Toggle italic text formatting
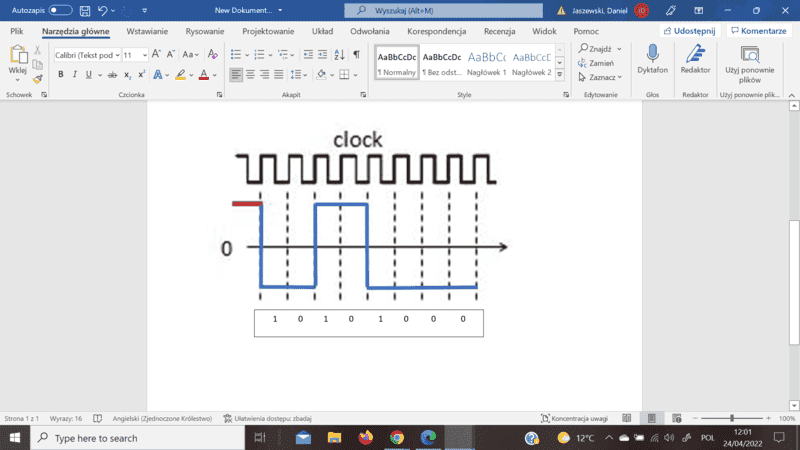Viewport: 800px width, 450px height. (x=74, y=75)
